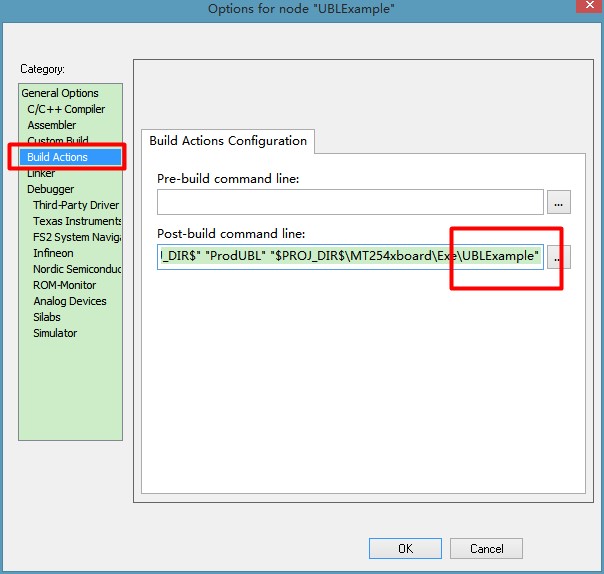Focus the Pre-build command line field
This screenshot has height=574, width=604.
pyautogui.click(x=350, y=202)
